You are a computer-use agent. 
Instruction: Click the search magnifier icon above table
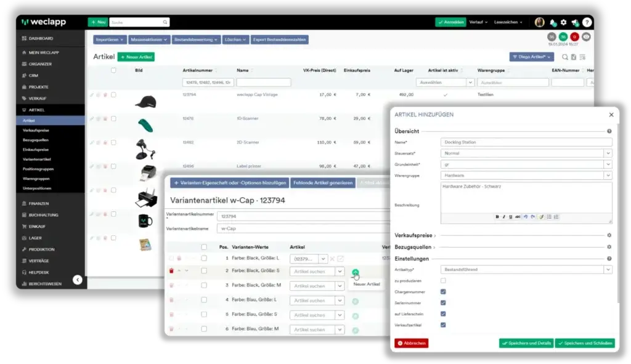[x=565, y=57]
